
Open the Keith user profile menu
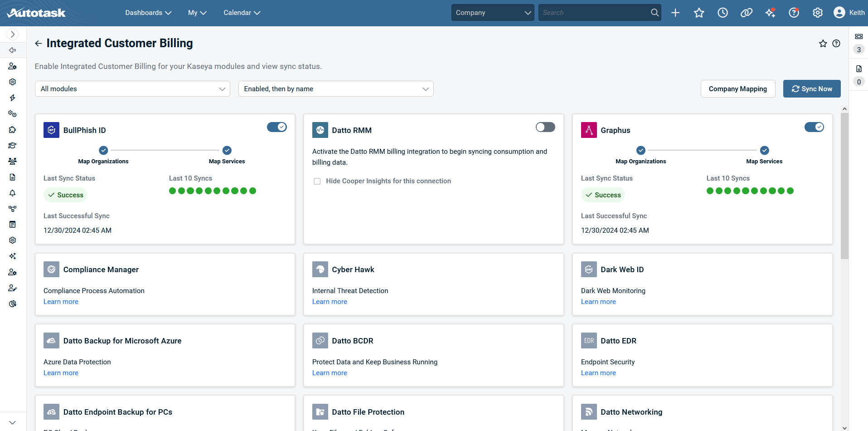point(849,13)
